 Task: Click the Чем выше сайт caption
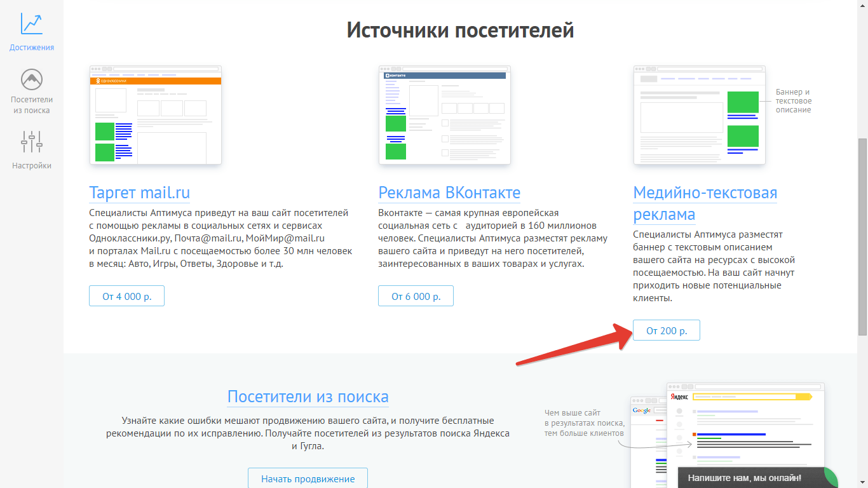(x=584, y=423)
